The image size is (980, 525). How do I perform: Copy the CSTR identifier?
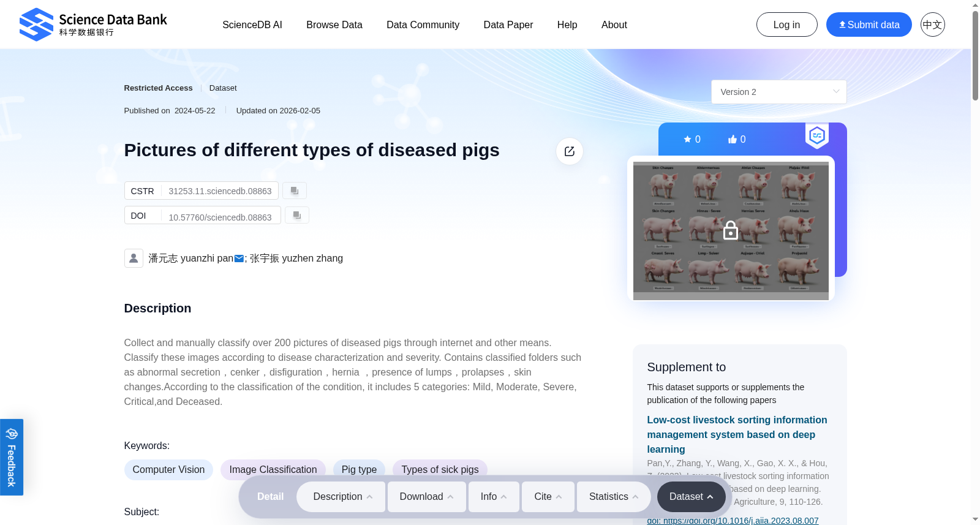coord(295,191)
